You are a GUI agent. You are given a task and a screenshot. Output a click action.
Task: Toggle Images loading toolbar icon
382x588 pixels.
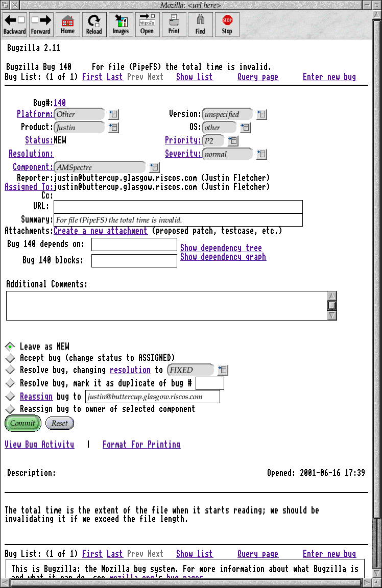pos(121,24)
